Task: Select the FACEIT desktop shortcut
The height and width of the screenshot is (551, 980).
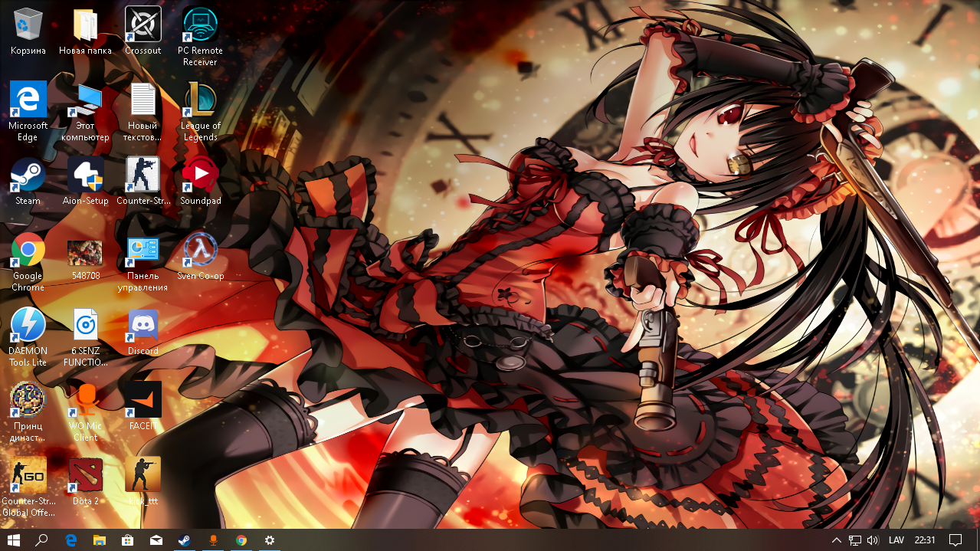Action: (143, 406)
